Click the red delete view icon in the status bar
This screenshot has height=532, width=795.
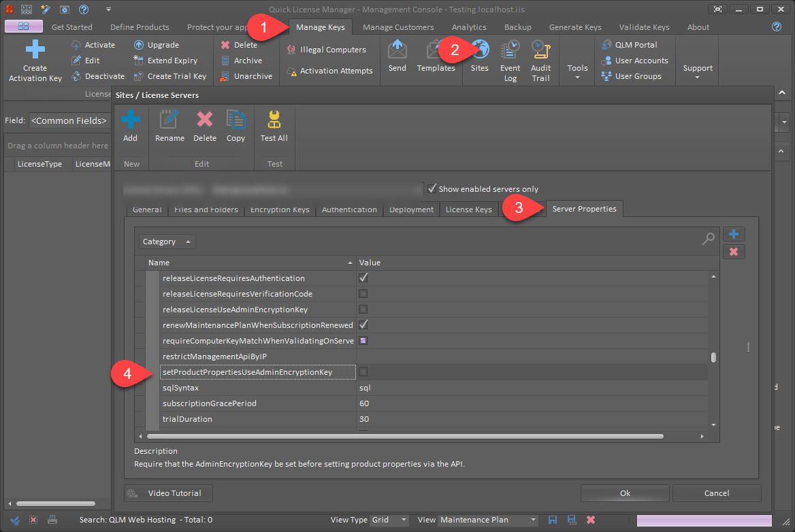point(591,520)
